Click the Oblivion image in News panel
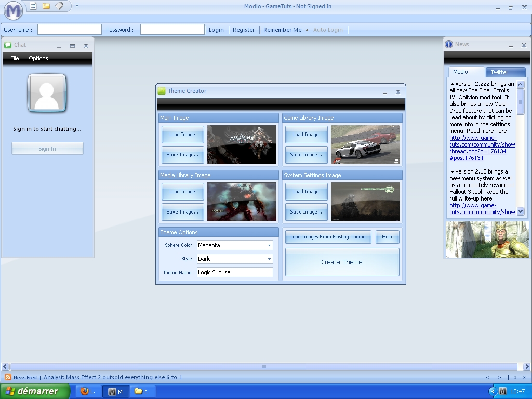The width and height of the screenshot is (532, 399). pyautogui.click(x=487, y=240)
